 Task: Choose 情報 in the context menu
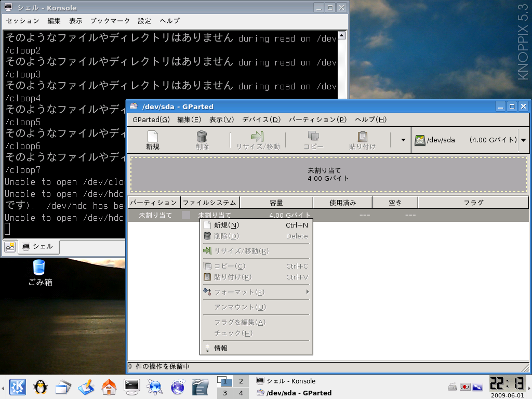tap(256, 349)
